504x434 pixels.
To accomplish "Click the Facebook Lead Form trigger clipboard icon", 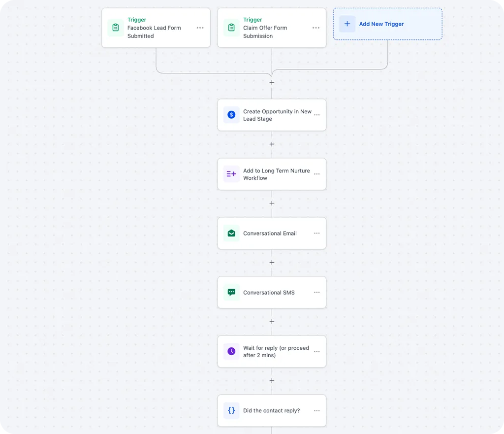I will (x=116, y=28).
